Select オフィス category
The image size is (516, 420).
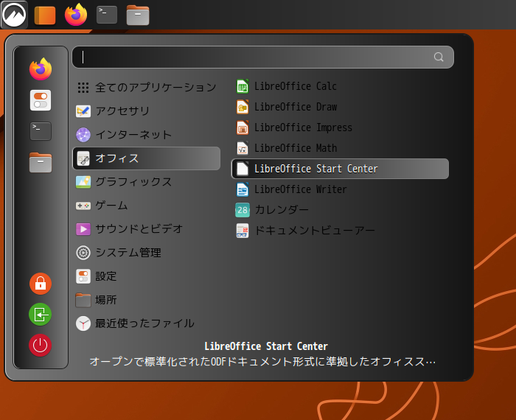[147, 158]
